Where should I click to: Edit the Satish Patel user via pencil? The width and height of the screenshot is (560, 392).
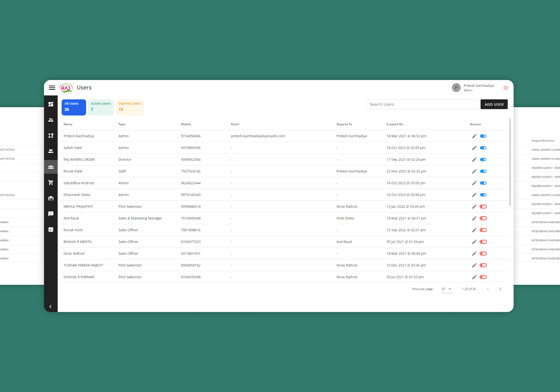click(474, 148)
